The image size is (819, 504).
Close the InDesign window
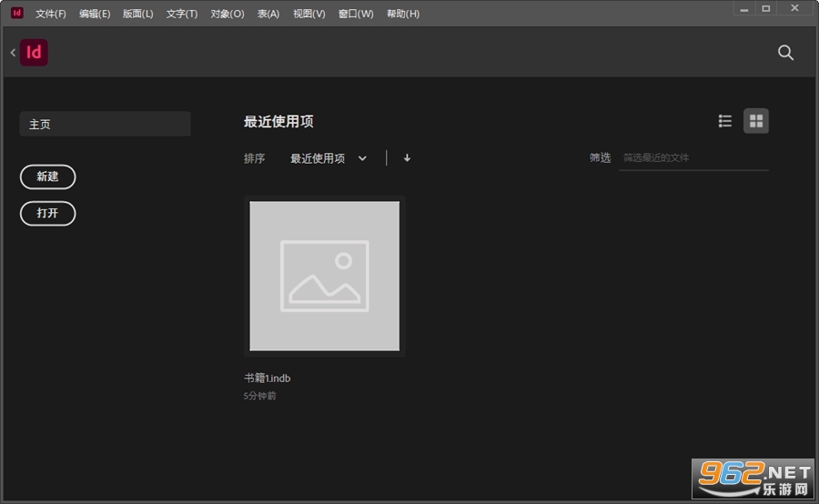794,8
